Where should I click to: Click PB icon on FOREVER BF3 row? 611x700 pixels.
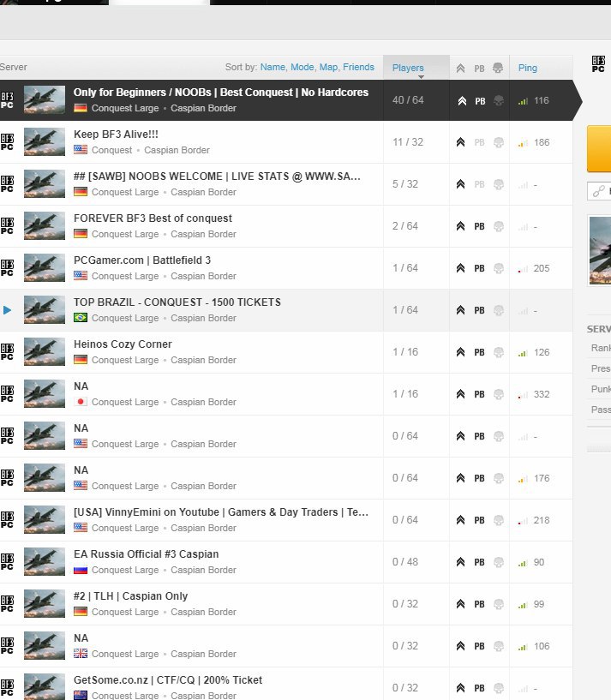[x=479, y=226]
